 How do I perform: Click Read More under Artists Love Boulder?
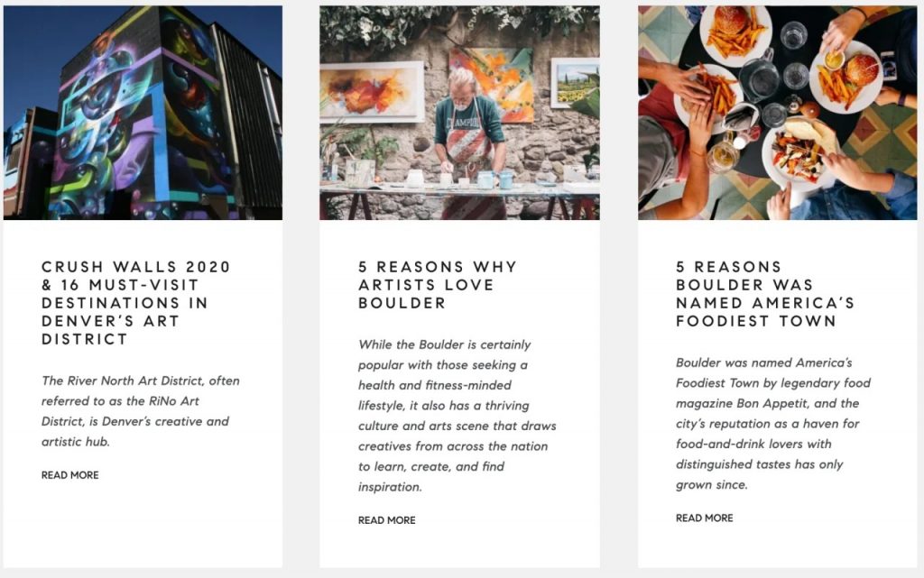click(386, 520)
